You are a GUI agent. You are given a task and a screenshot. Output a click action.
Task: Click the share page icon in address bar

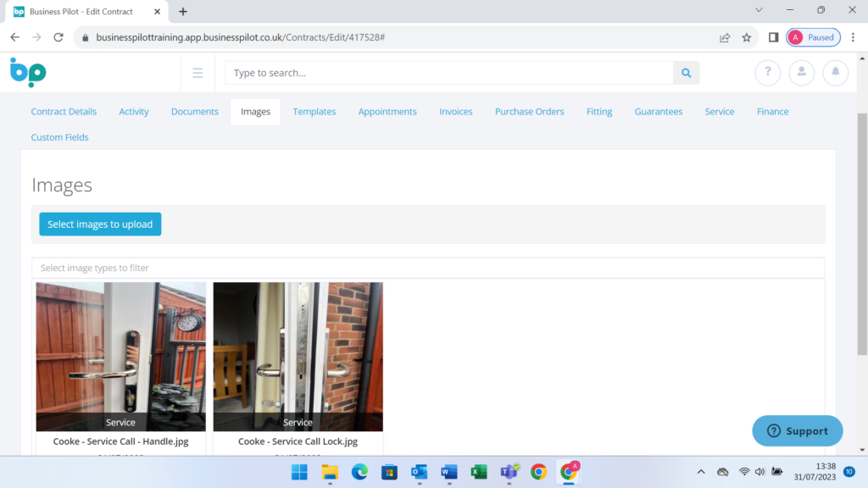click(x=725, y=37)
